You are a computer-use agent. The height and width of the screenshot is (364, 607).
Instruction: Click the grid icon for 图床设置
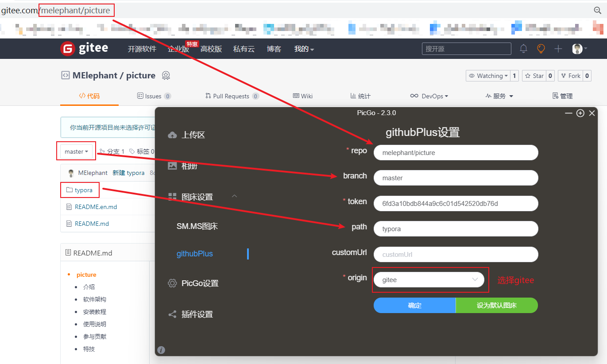pos(172,197)
